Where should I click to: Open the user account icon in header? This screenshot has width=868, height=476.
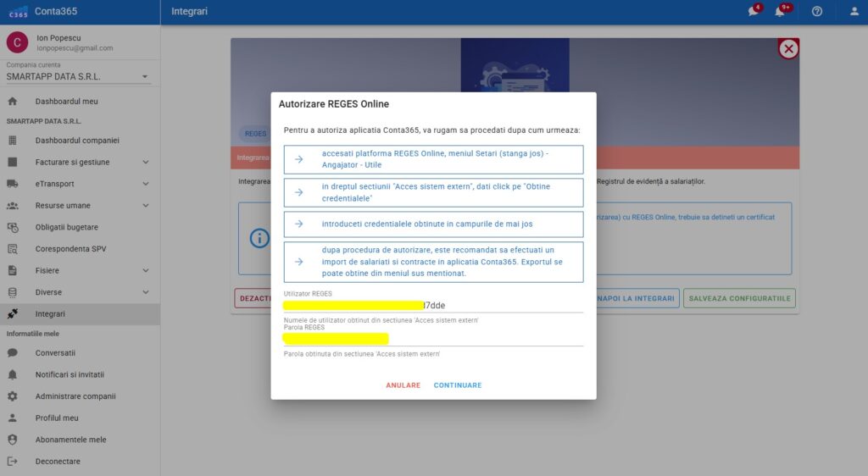point(854,12)
